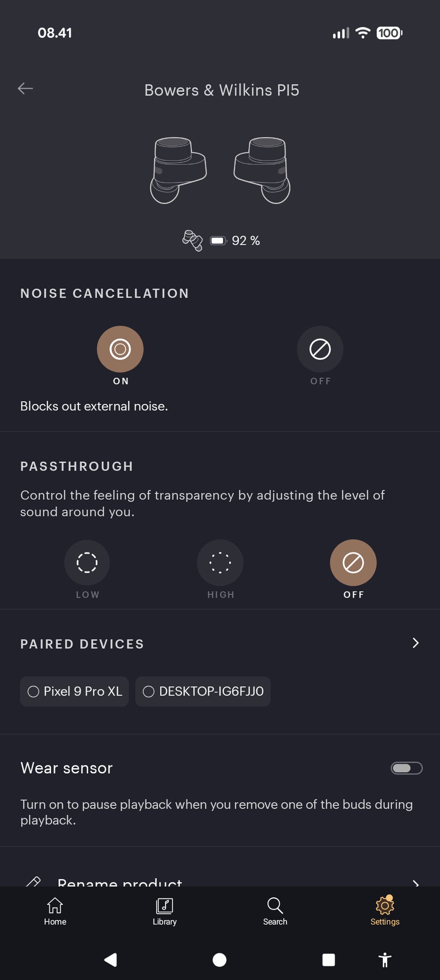Open the Settings tab

click(x=385, y=912)
